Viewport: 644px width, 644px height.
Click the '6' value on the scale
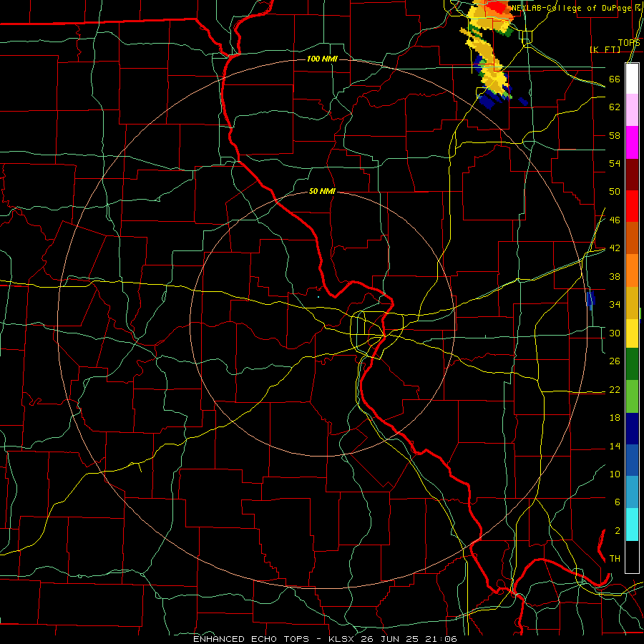(x=617, y=502)
